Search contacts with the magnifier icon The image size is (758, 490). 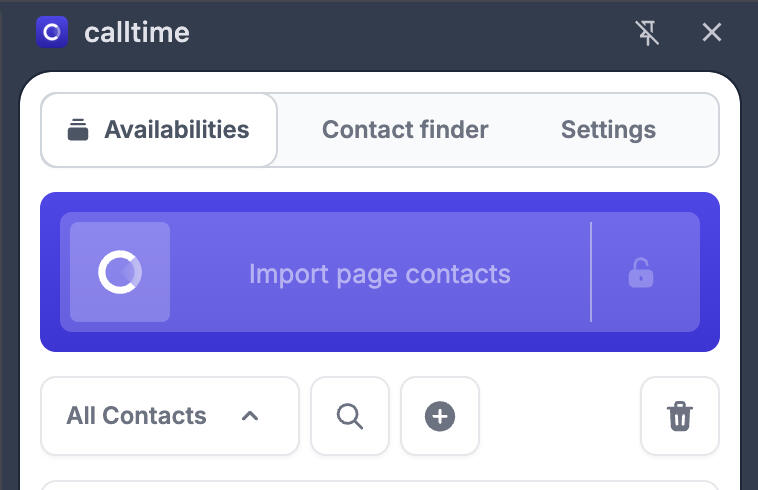[350, 416]
